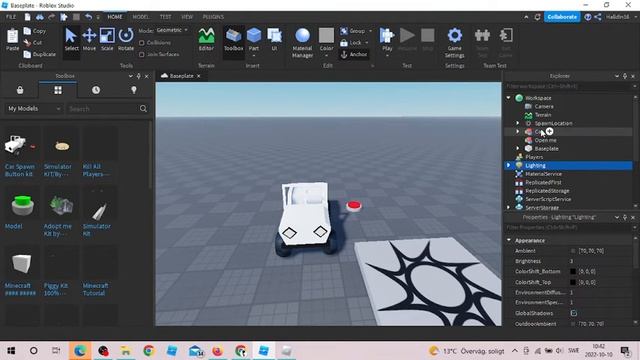
Task: Insert a new Part
Action: pyautogui.click(x=254, y=40)
